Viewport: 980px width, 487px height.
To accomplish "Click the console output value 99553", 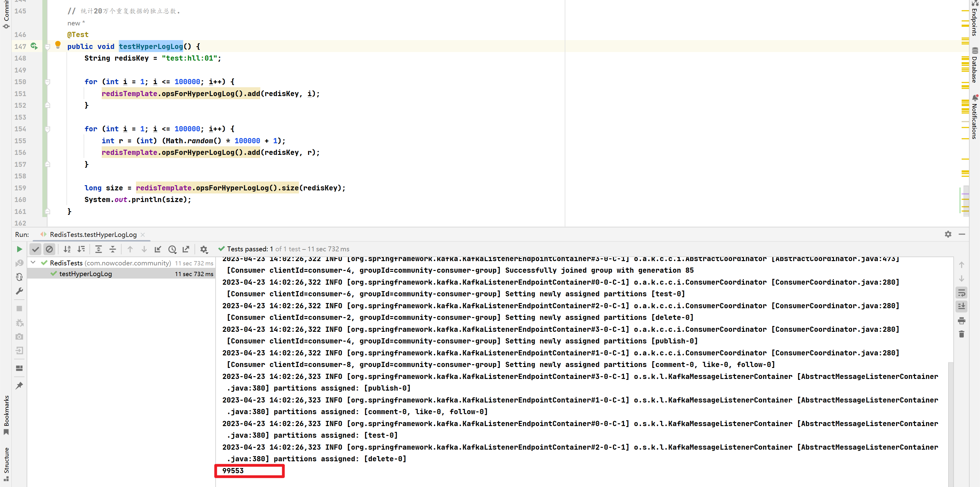I will tap(233, 471).
